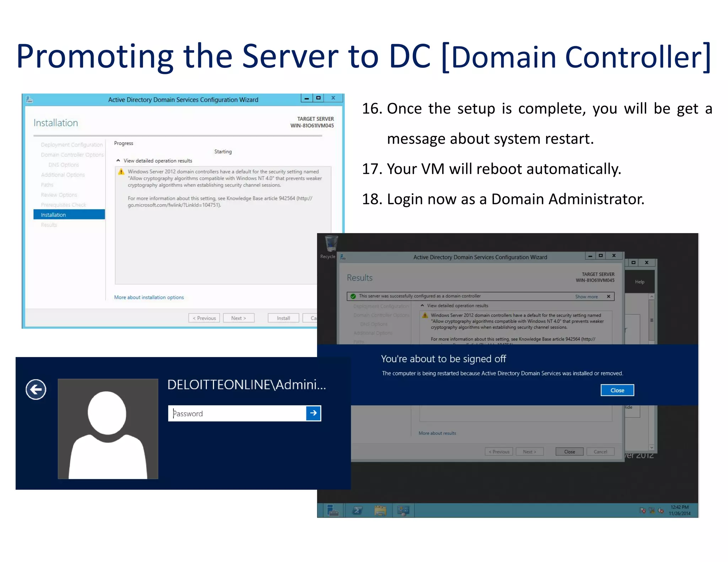
Task: Click the wizard icon in Installation window title
Action: coord(30,100)
